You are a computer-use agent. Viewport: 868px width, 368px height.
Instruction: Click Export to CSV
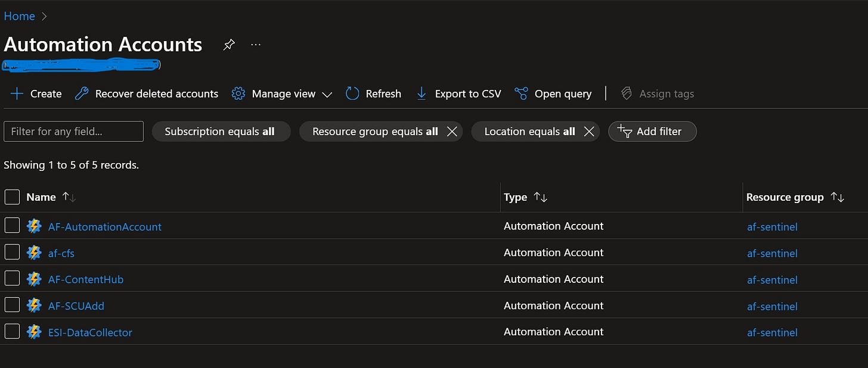click(x=458, y=93)
